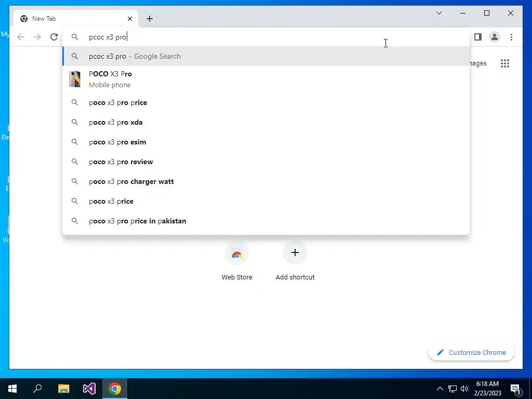Close the New Tab tab
Image resolution: width=532 pixels, height=399 pixels.
[x=129, y=19]
